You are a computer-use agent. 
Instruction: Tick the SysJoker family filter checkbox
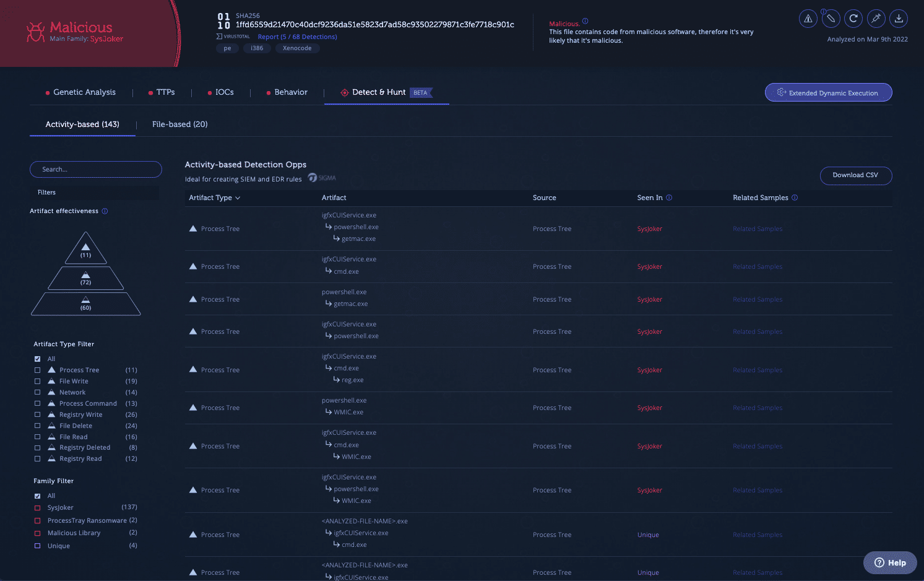(x=38, y=508)
